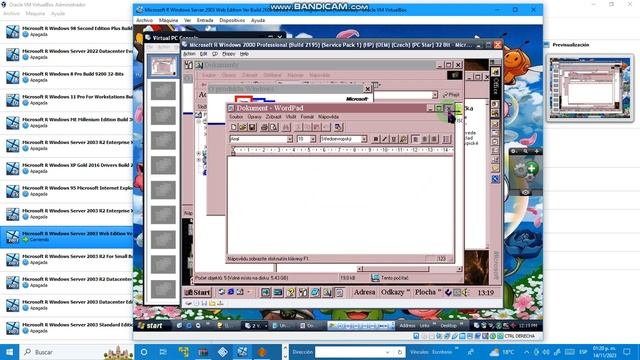Click Windows 2000 taskbar clock 13:19
The width and height of the screenshot is (640, 360).
point(485,293)
